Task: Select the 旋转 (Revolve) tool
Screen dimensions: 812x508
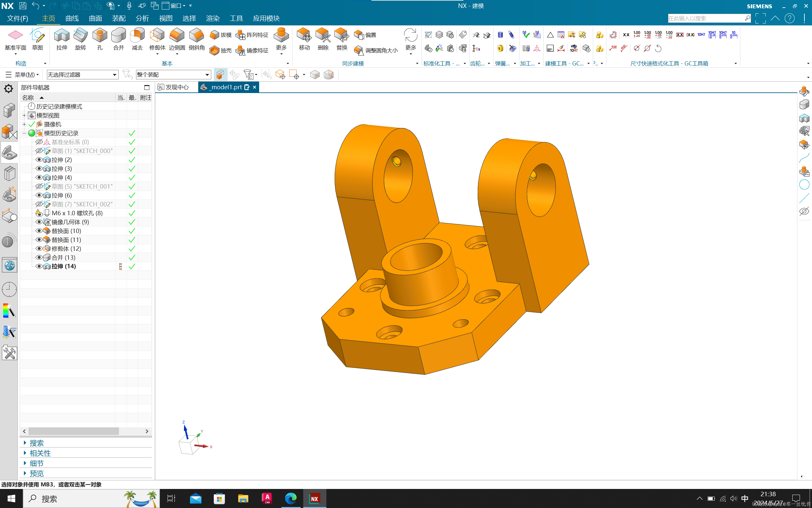Action: click(81, 39)
